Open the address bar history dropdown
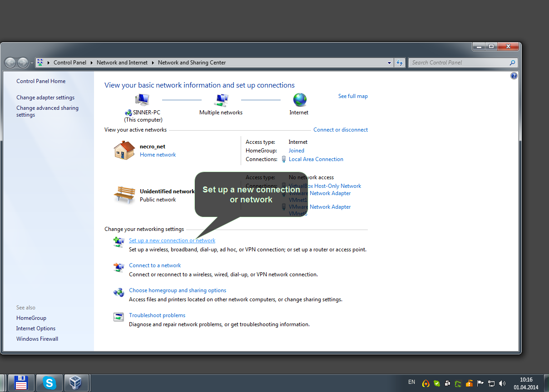The image size is (549, 392). pos(390,63)
